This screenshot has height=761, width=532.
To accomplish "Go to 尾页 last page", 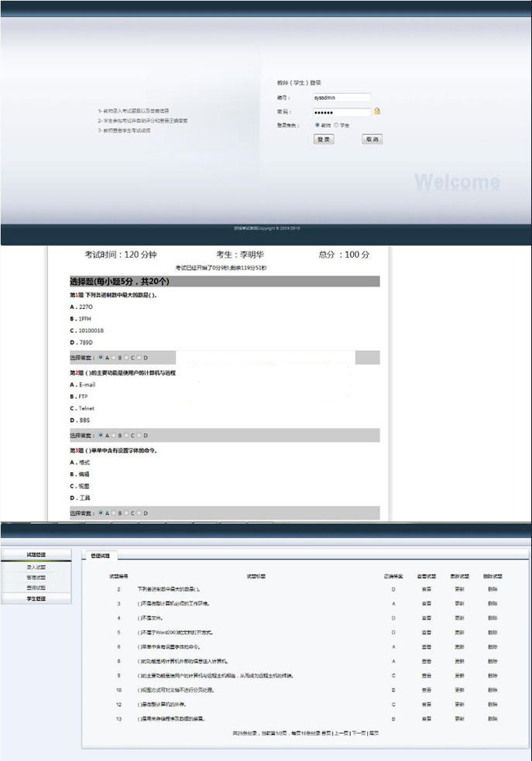I will (x=374, y=733).
